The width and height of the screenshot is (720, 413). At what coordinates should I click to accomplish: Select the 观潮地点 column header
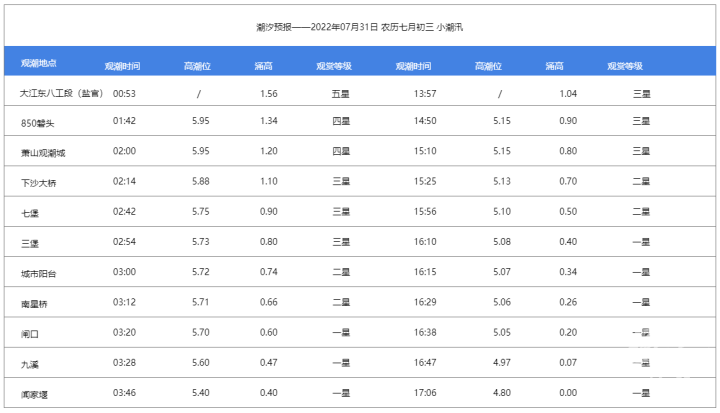39,64
